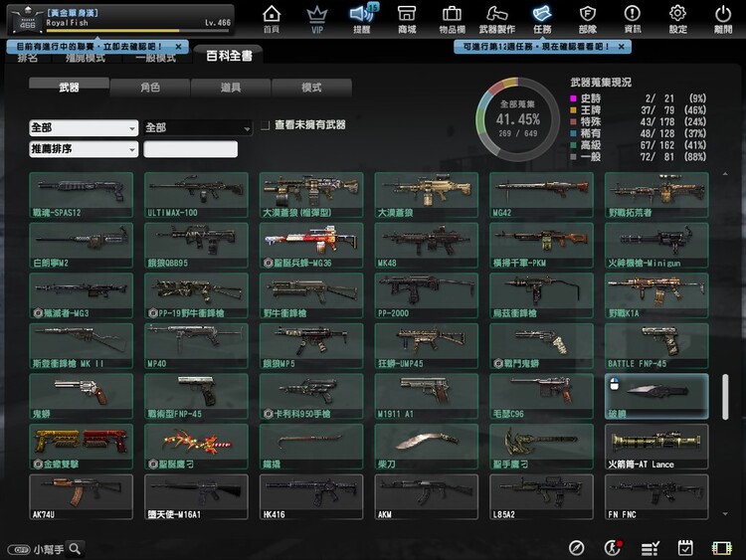This screenshot has width=746, height=560.
Task: Expand the second dark 全部 dropdown
Action: click(198, 127)
